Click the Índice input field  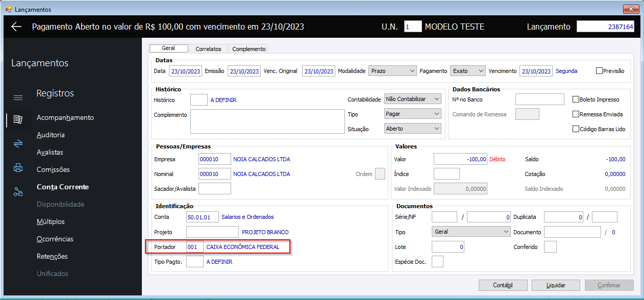447,174
